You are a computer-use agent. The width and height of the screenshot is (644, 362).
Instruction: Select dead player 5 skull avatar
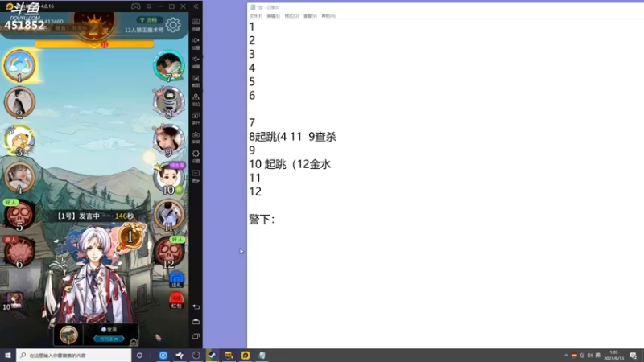[x=19, y=215]
